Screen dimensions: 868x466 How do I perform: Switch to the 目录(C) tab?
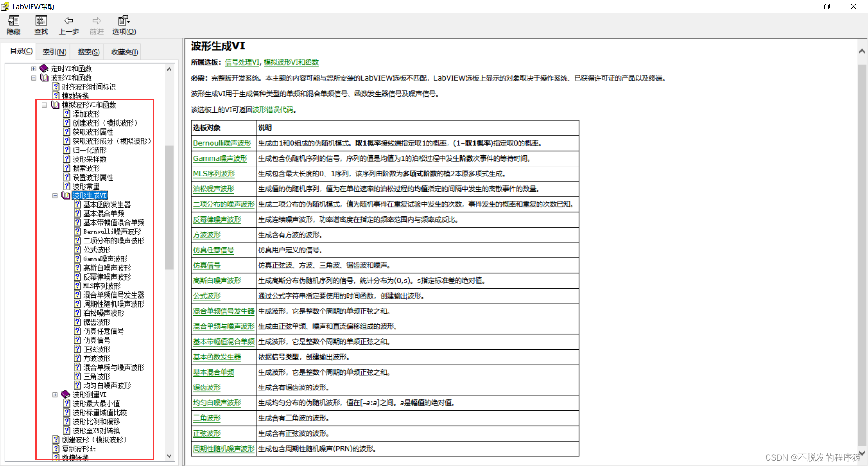tap(21, 51)
